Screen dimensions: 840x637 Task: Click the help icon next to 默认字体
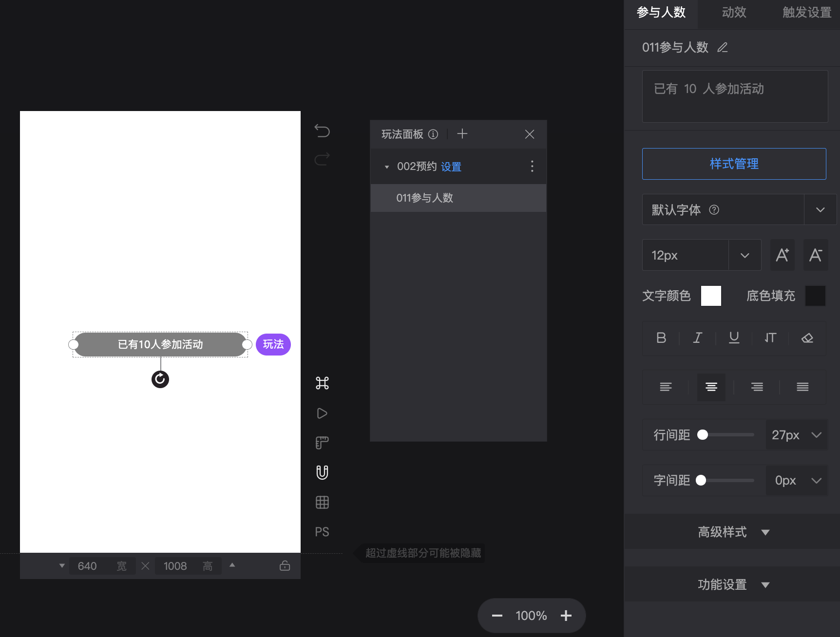click(x=714, y=210)
